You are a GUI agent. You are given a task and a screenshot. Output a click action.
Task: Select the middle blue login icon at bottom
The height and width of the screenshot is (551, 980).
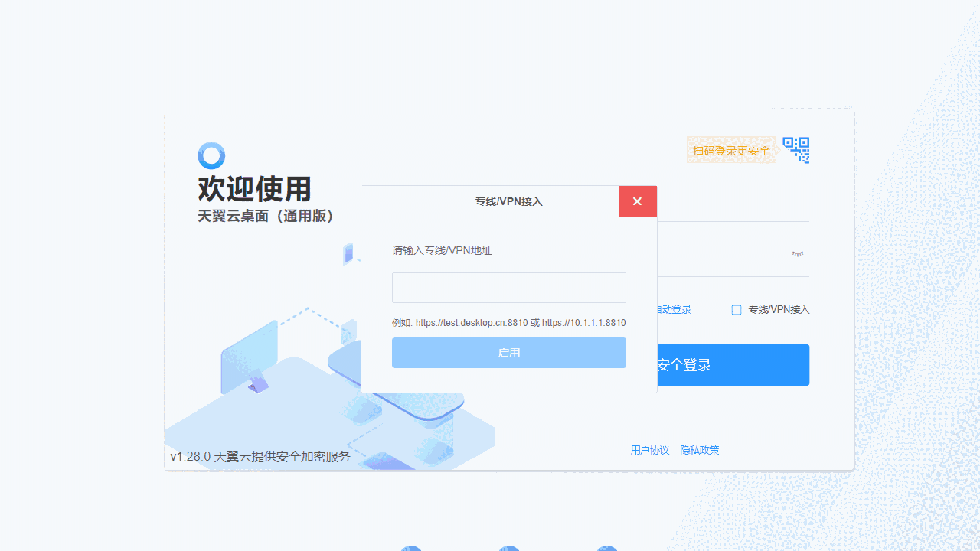point(508,549)
